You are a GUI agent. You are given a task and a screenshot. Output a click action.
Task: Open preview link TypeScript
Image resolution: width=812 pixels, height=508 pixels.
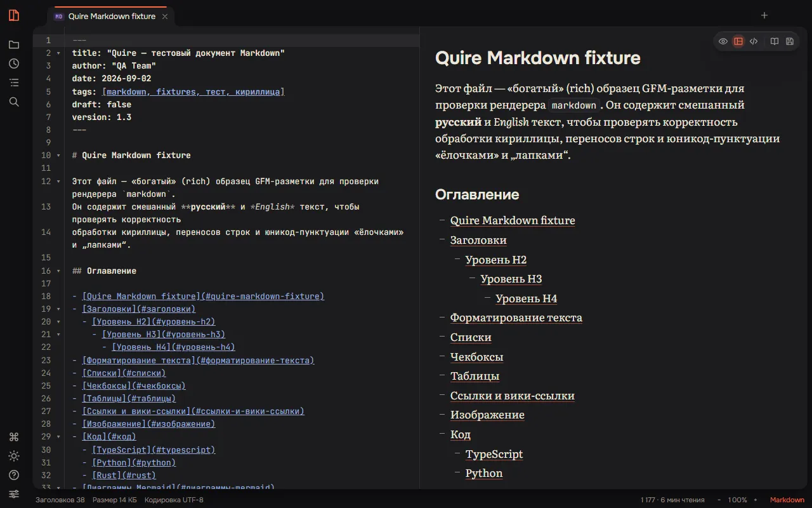pos(494,454)
